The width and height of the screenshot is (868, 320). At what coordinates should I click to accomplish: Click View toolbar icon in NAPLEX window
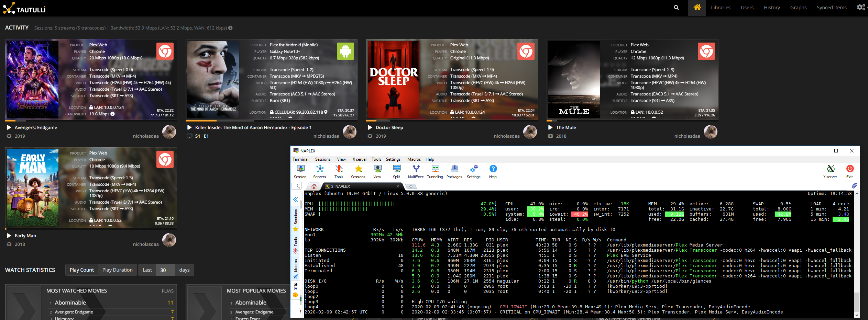click(377, 172)
